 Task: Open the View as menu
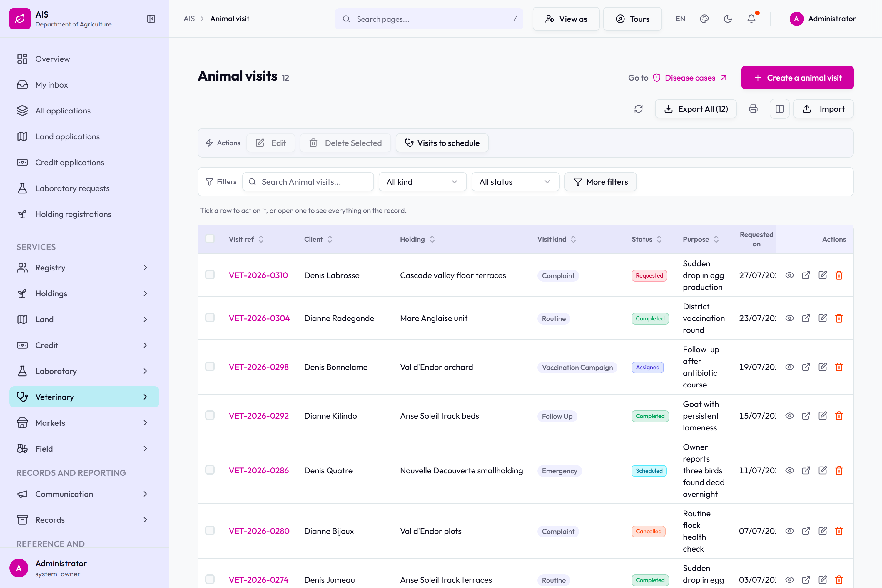pyautogui.click(x=566, y=19)
